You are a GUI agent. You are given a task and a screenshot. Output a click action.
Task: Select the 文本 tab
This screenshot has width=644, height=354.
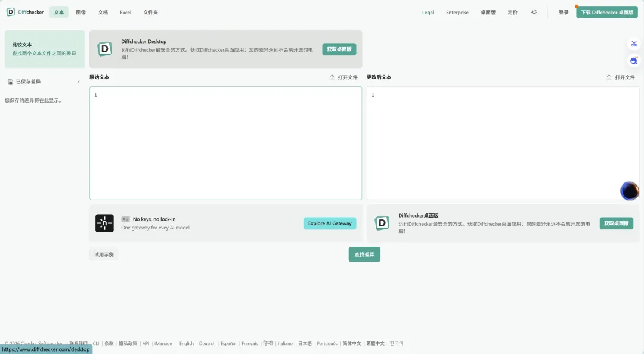[59, 13]
